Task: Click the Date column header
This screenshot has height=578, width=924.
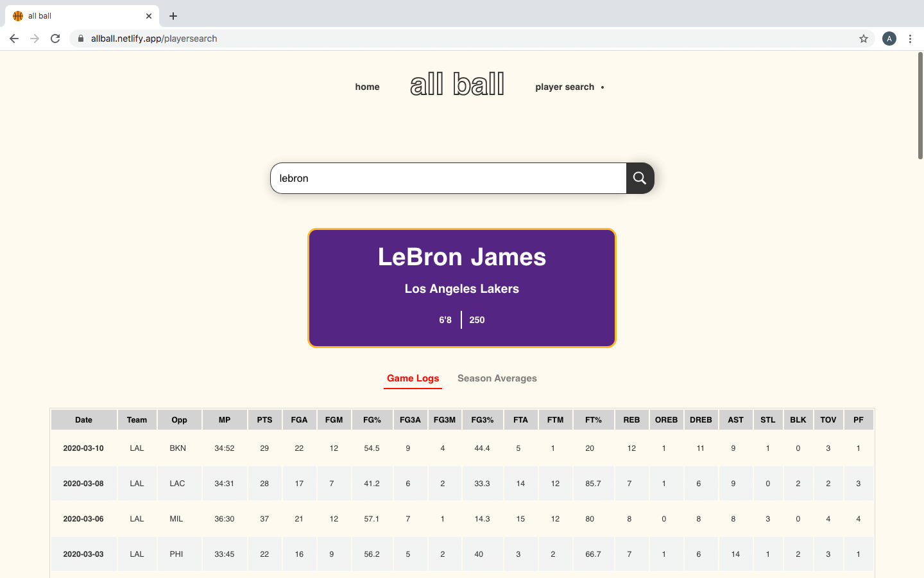Action: tap(84, 420)
